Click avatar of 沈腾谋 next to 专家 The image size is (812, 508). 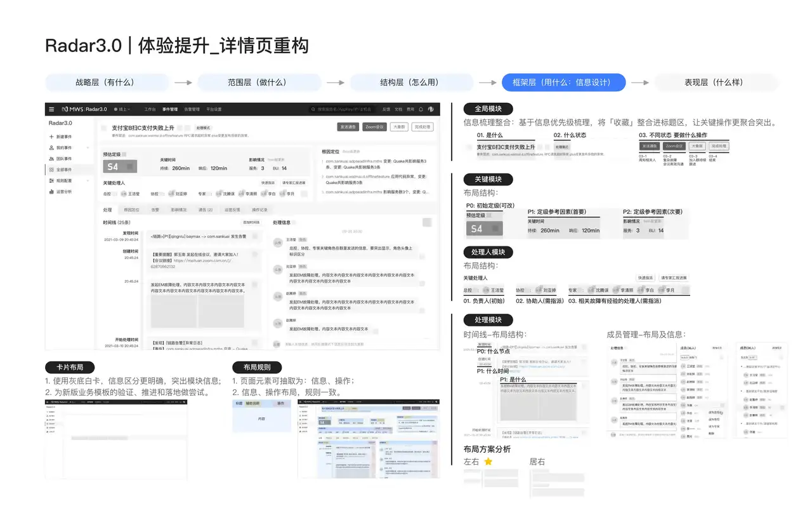coord(219,193)
